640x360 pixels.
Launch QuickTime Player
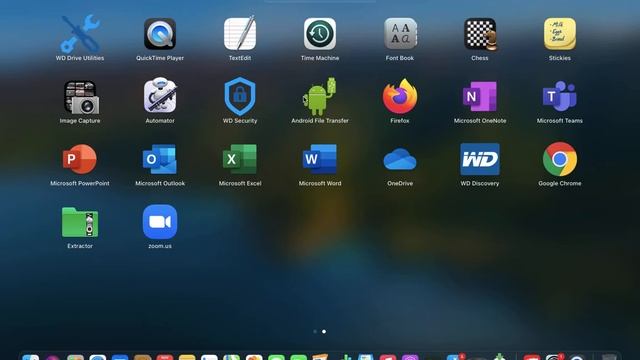pos(160,34)
